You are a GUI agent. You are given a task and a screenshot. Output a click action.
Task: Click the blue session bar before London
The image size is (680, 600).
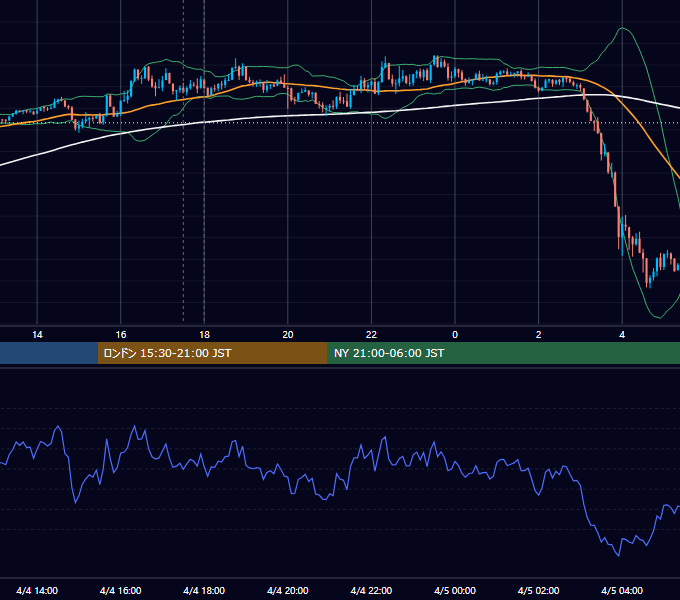pos(49,353)
